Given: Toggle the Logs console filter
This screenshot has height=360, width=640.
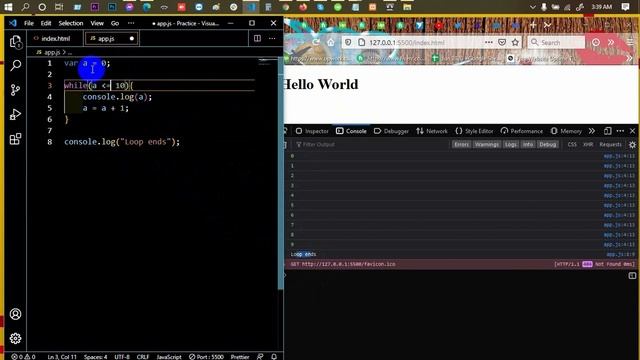Looking at the screenshot, I should tap(511, 144).
